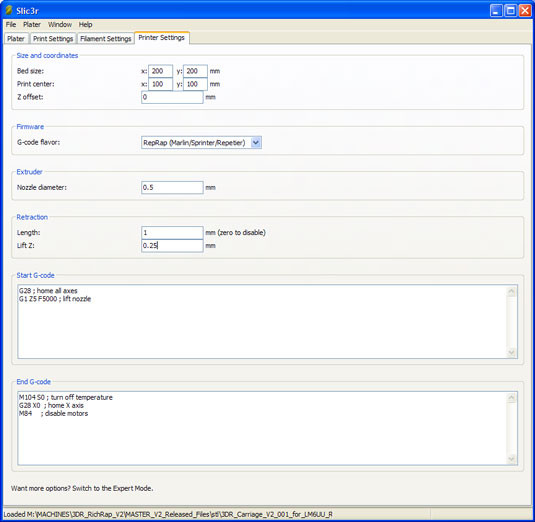Screen dimensions: 535x522
Task: Select the Printer Settings tab
Action: [x=161, y=38]
